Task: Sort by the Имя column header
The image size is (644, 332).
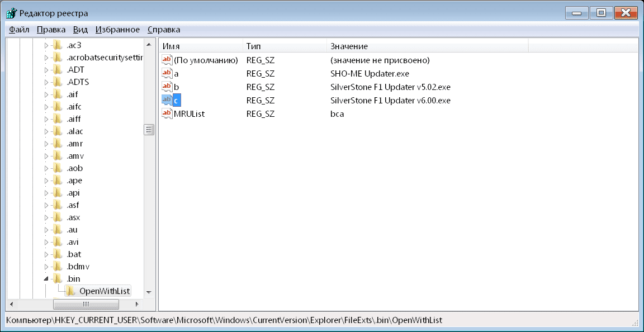Action: [x=201, y=46]
